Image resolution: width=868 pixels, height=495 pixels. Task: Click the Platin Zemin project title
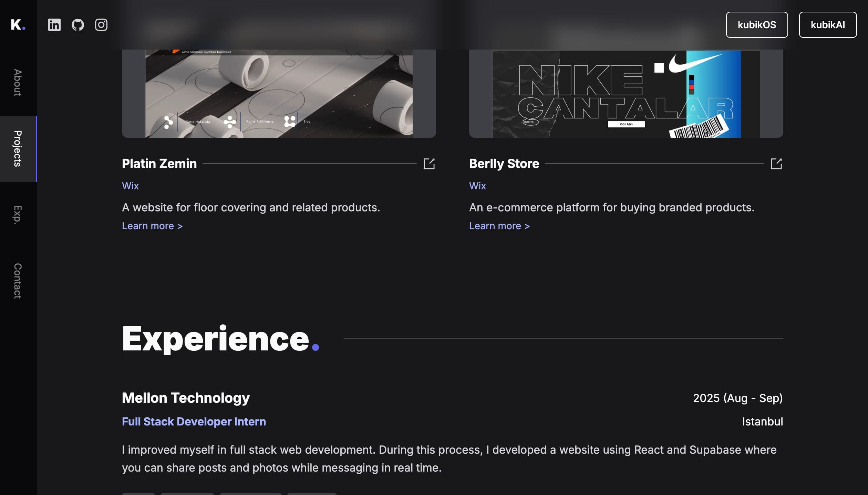point(159,164)
